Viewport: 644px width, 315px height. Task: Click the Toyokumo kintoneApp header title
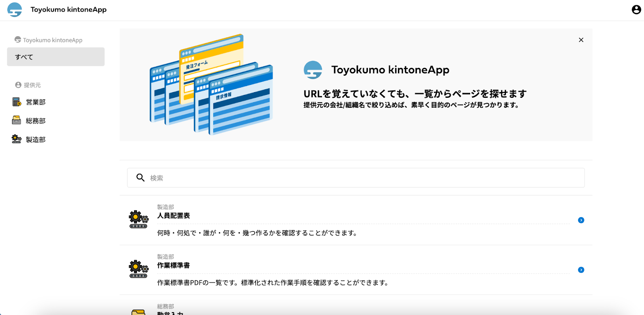pyautogui.click(x=68, y=10)
